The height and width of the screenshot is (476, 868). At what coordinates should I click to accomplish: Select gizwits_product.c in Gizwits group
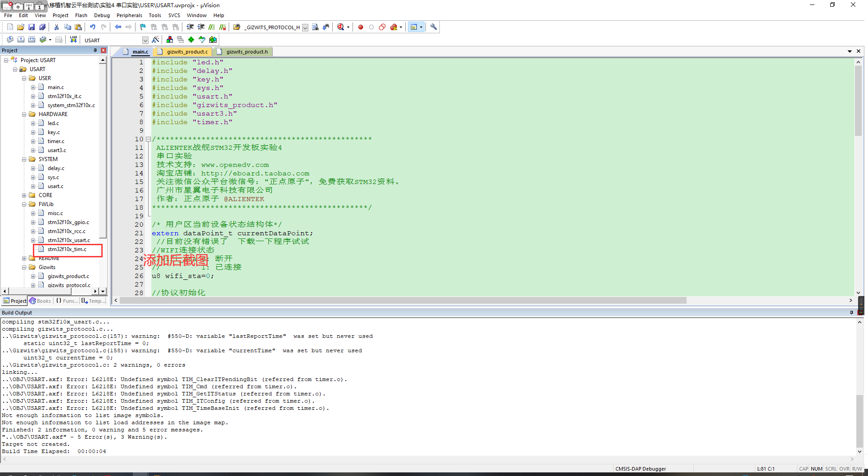pos(68,276)
